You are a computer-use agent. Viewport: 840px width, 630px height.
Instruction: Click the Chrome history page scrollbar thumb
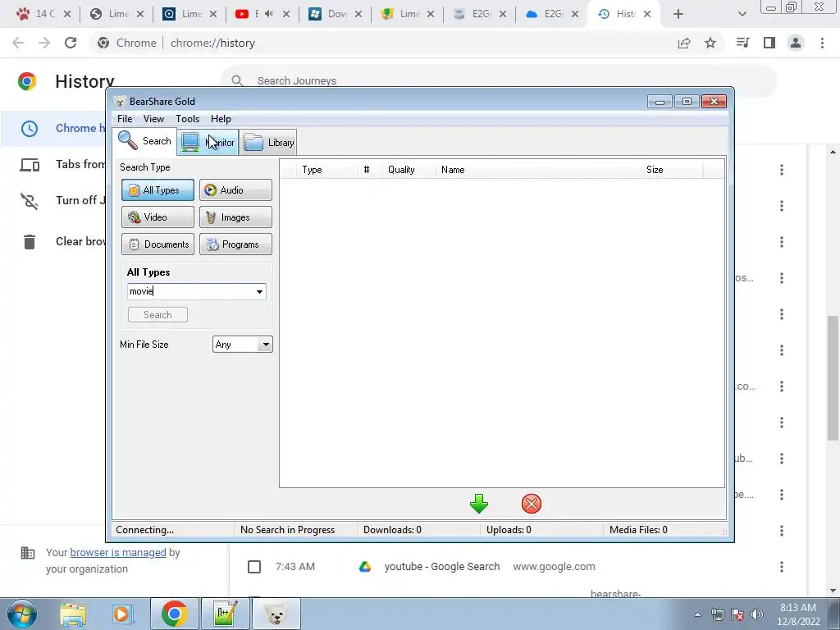[833, 377]
